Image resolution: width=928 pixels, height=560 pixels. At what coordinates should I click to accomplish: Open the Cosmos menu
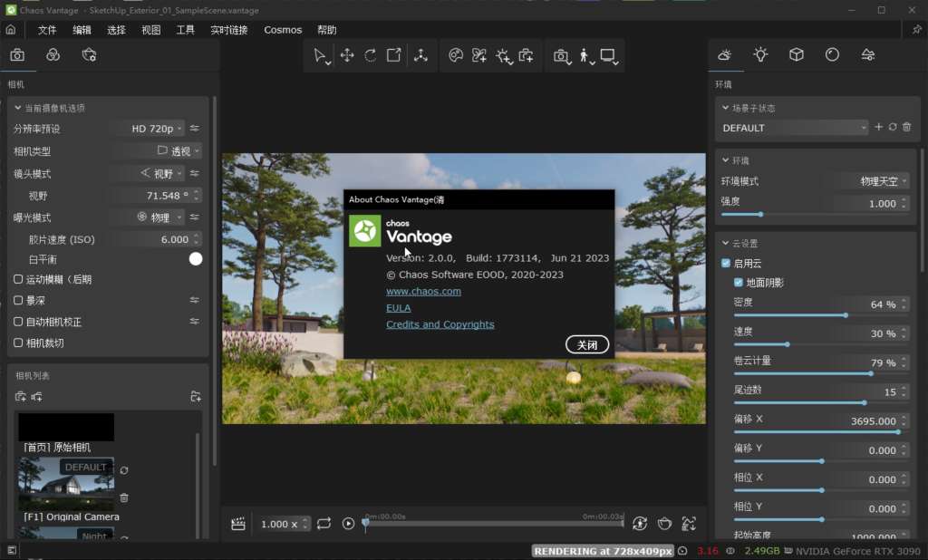pos(283,30)
